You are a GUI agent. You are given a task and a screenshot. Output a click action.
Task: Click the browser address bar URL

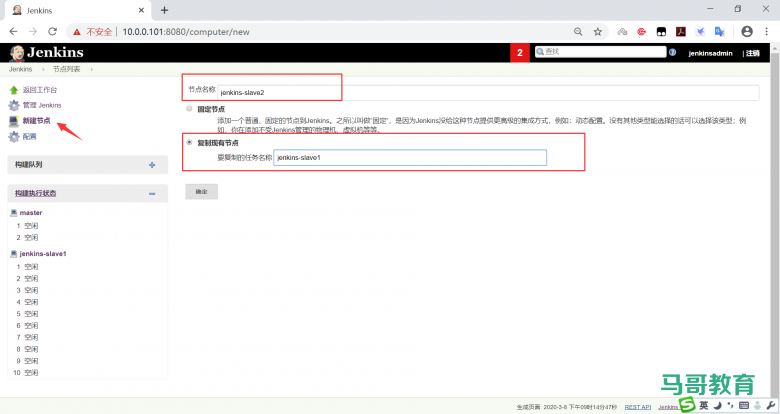pos(186,32)
